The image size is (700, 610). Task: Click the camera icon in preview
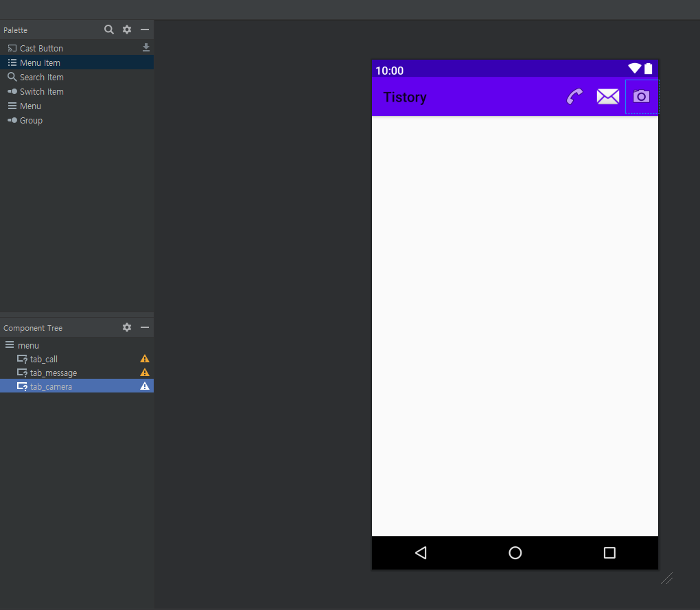click(642, 96)
